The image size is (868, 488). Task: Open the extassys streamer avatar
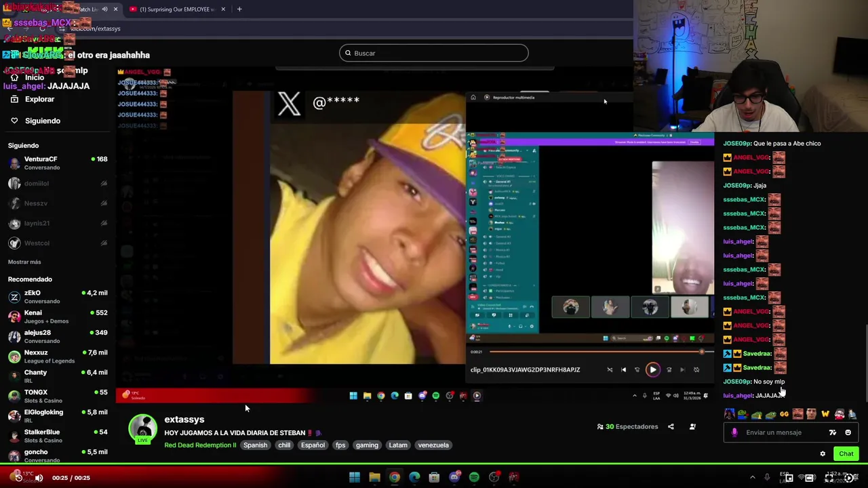pyautogui.click(x=142, y=429)
